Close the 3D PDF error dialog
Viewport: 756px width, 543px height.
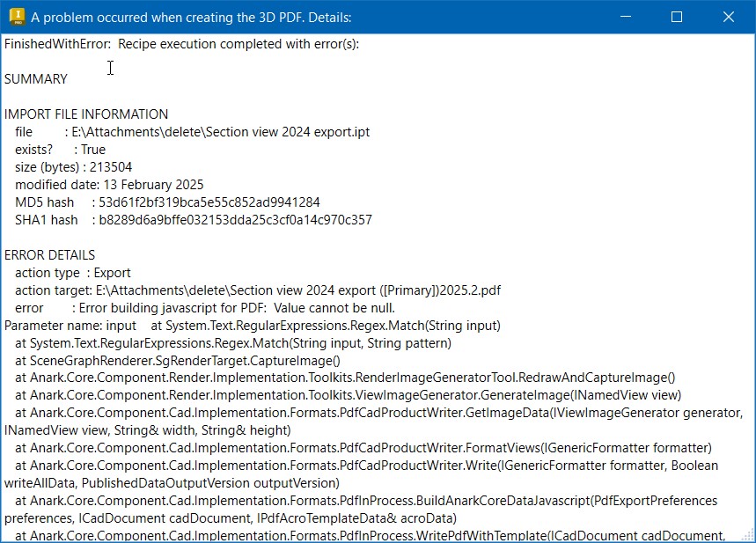[x=729, y=17]
